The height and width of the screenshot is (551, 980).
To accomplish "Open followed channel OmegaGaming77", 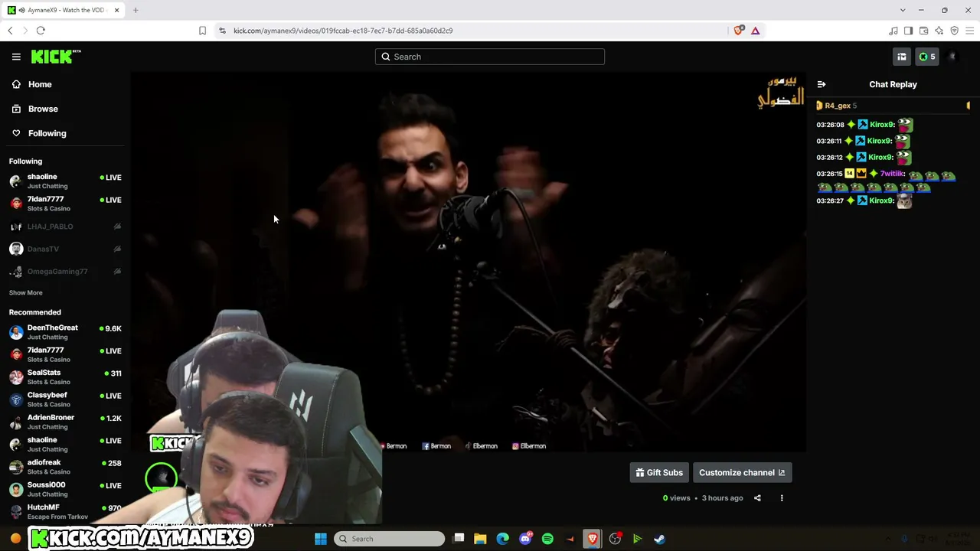I will (x=65, y=272).
